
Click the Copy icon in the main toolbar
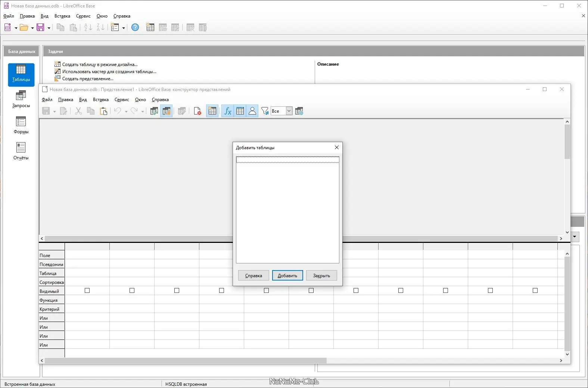(x=60, y=27)
